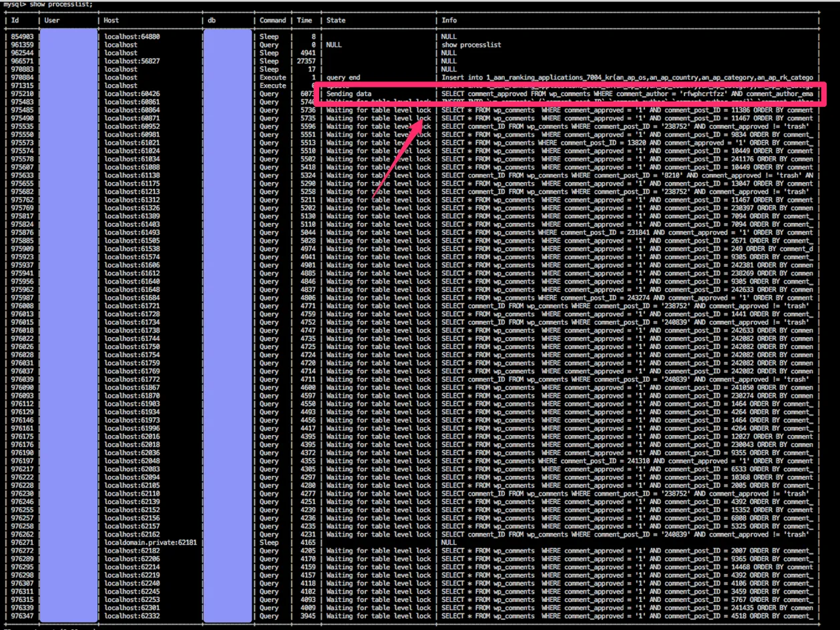Select process ID 854903
The image size is (840, 630).
coord(22,37)
